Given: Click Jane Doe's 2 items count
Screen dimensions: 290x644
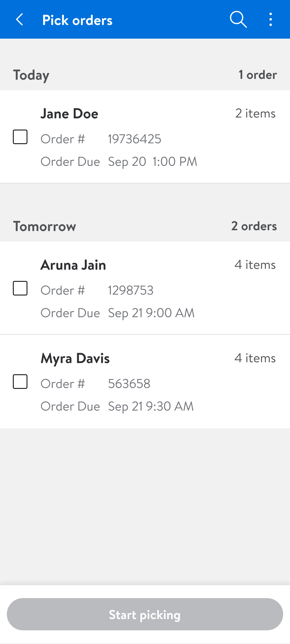Looking at the screenshot, I should click(x=255, y=113).
